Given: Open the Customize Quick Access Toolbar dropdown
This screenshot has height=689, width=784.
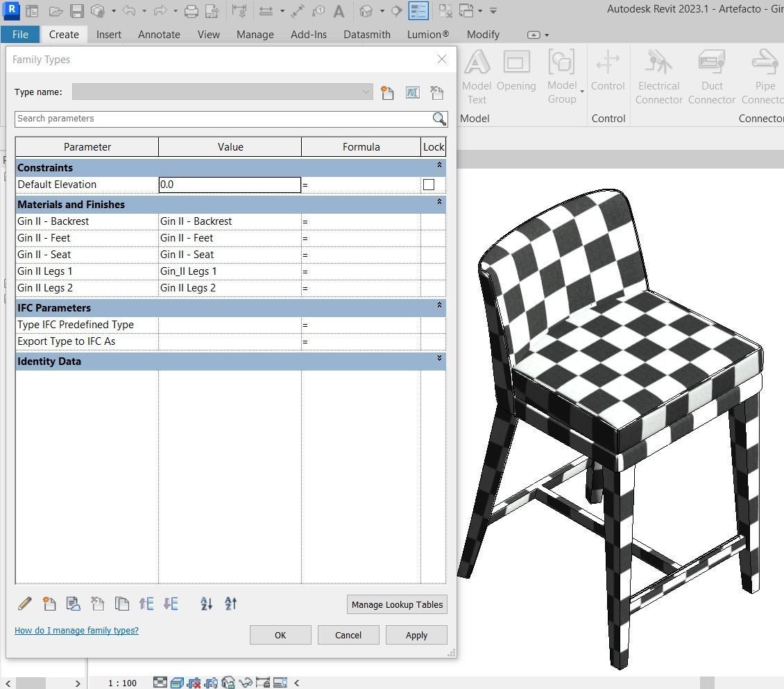Looking at the screenshot, I should point(493,11).
